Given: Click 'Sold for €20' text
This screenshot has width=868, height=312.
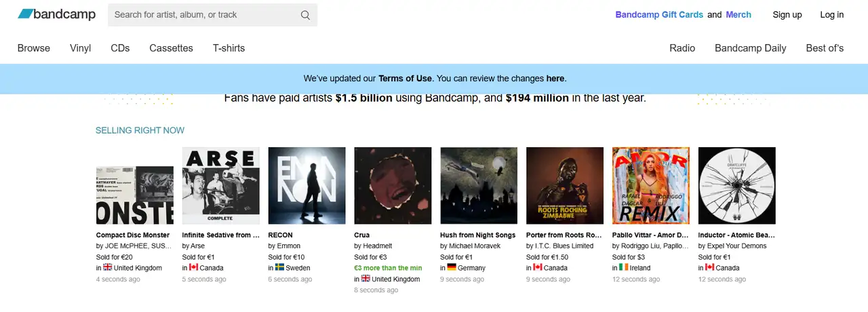Looking at the screenshot, I should (x=115, y=257).
